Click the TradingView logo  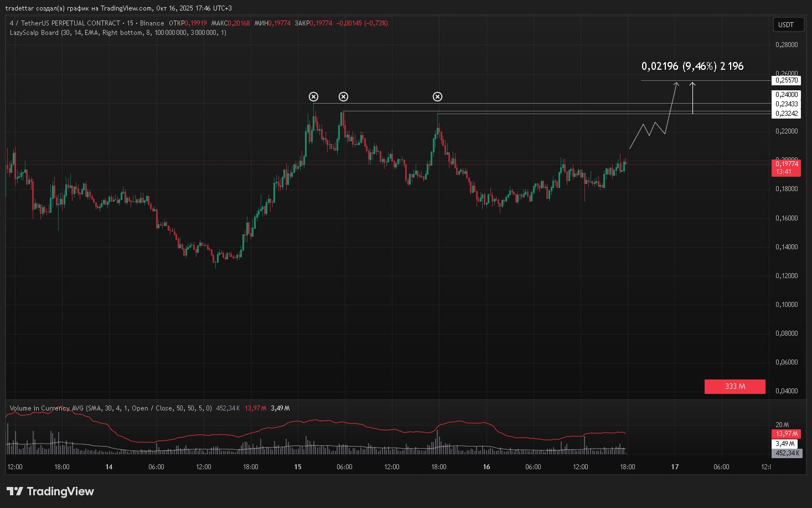click(50, 491)
